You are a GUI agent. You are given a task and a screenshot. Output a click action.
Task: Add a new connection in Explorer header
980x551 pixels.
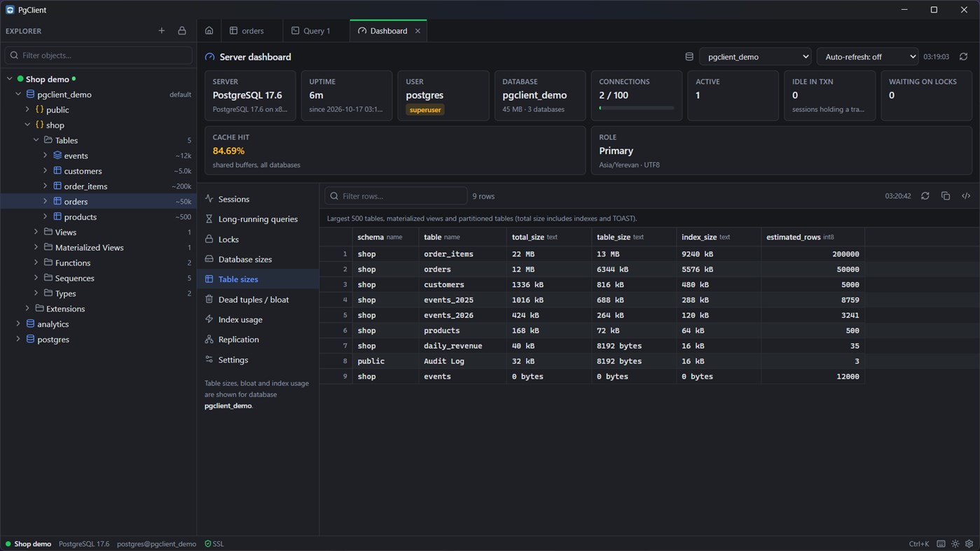click(162, 31)
